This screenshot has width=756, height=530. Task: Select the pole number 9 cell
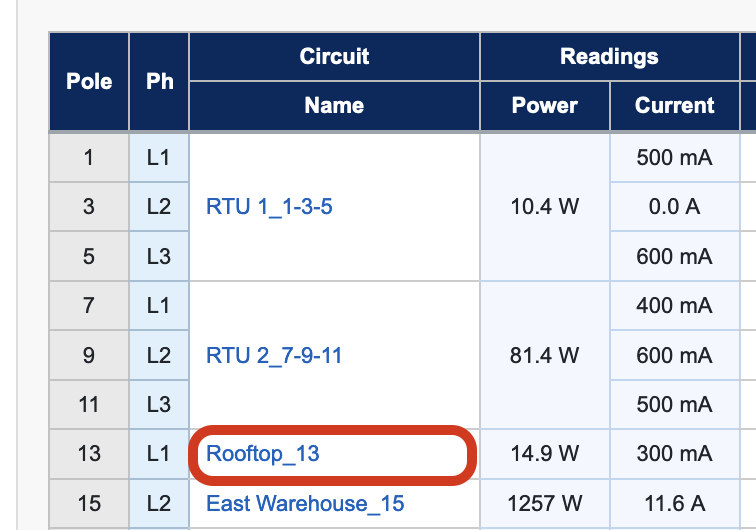[x=89, y=355]
